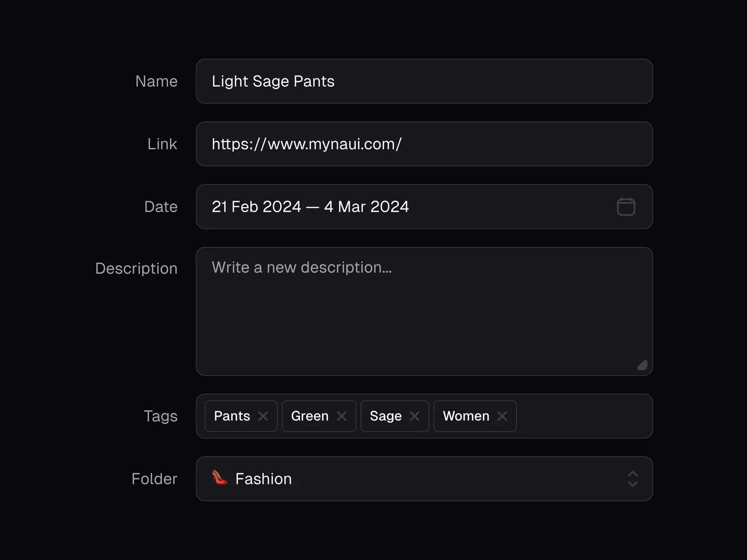Remove the Women tag
Image resolution: width=747 pixels, height=560 pixels.
(x=502, y=416)
